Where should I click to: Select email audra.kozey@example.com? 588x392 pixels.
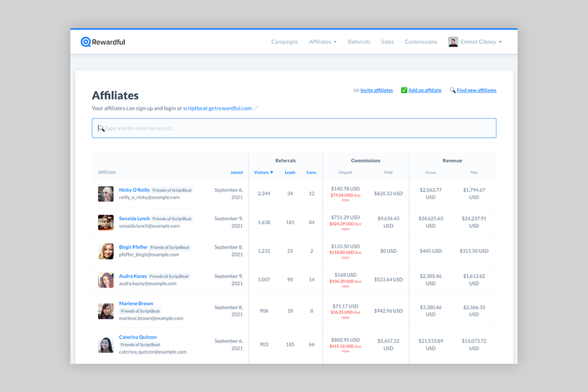[148, 284]
